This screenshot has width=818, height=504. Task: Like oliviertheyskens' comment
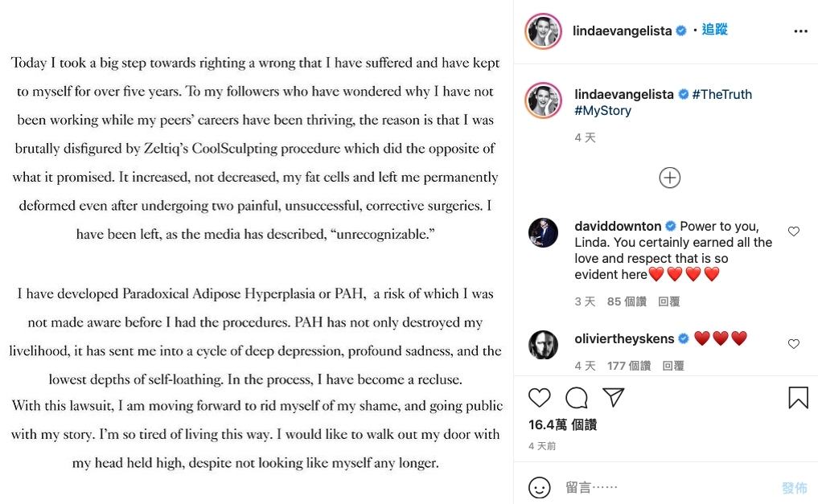tap(794, 344)
